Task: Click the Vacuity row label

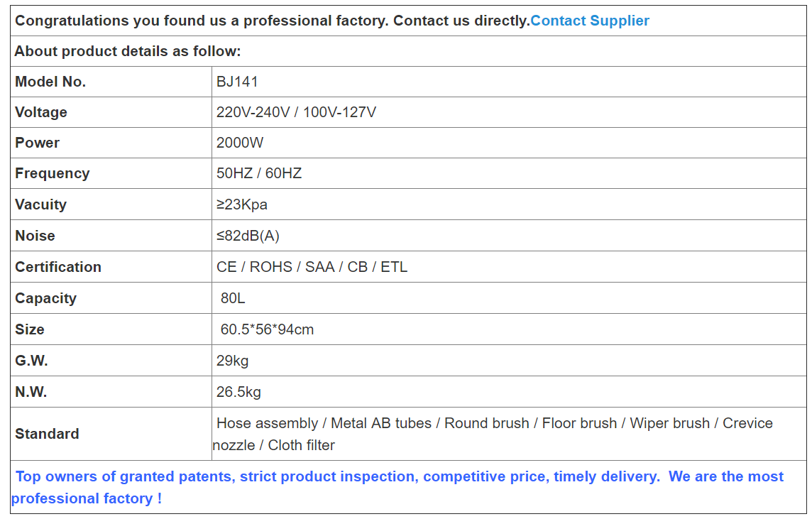Action: click(40, 204)
